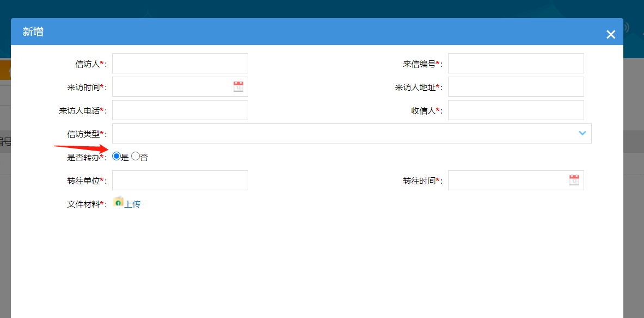Focus the 收信人 input field
This screenshot has width=644, height=318.
click(515, 110)
